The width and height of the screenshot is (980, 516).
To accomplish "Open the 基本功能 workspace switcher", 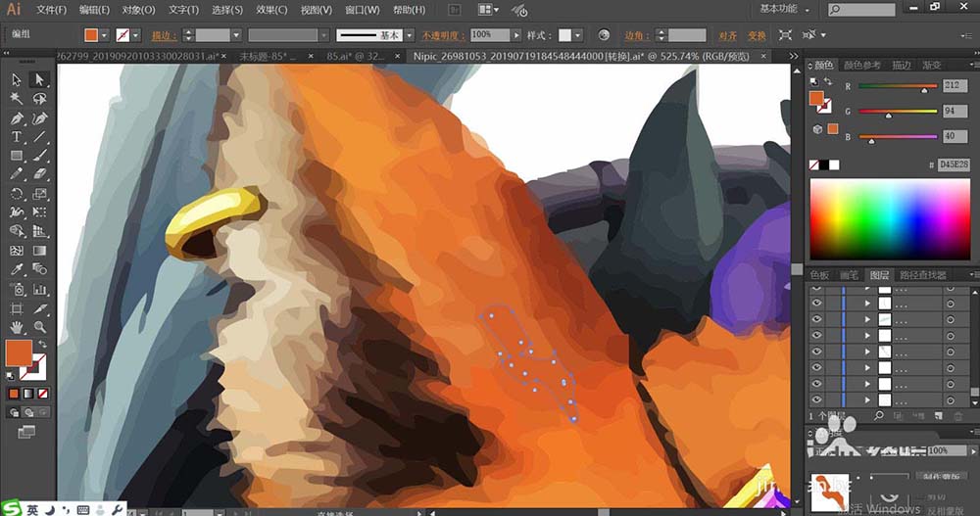I will point(784,9).
